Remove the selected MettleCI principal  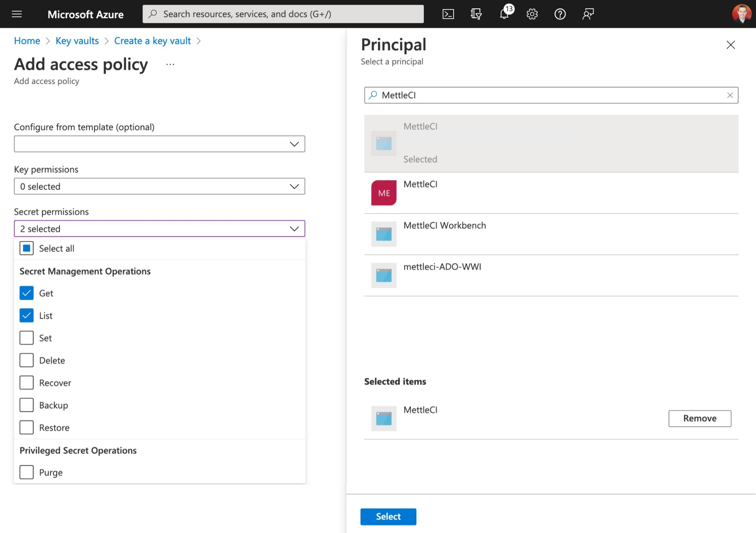click(699, 418)
